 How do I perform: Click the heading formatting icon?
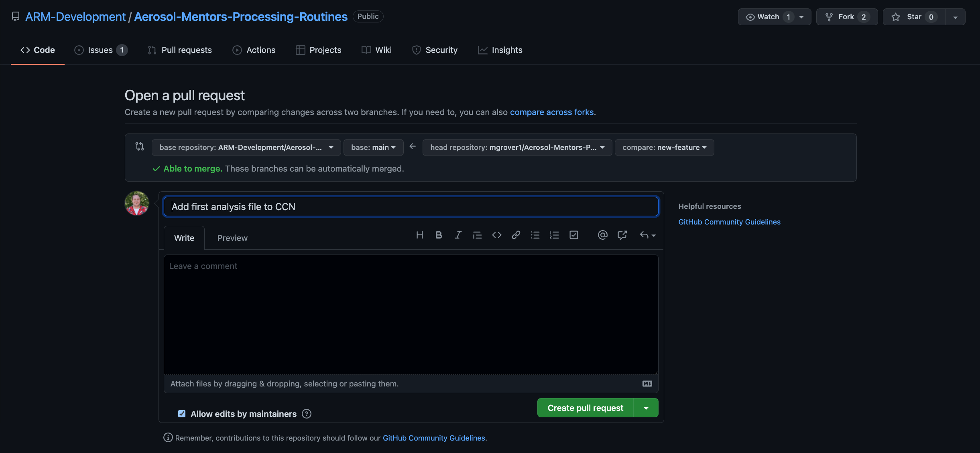click(x=419, y=235)
